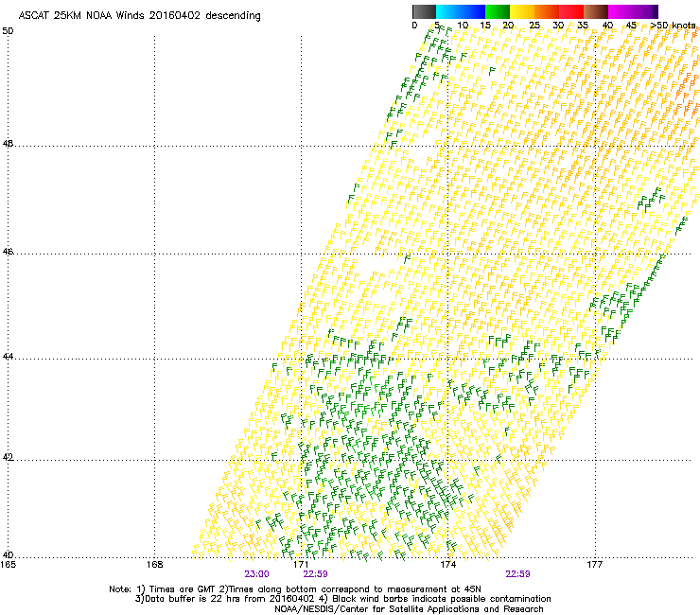Click the cyan-to-blue 5–15 knots color segment
This screenshot has height=615, width=700.
(461, 11)
